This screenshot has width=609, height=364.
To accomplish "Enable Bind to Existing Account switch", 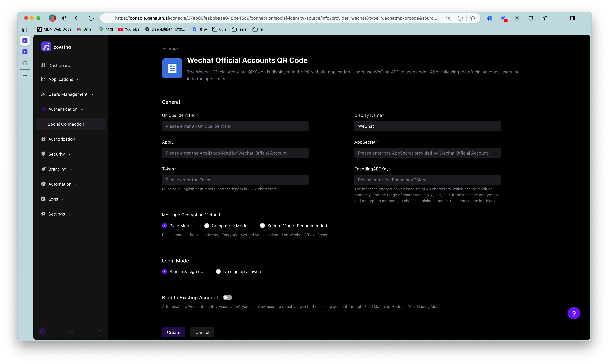I will point(227,298).
